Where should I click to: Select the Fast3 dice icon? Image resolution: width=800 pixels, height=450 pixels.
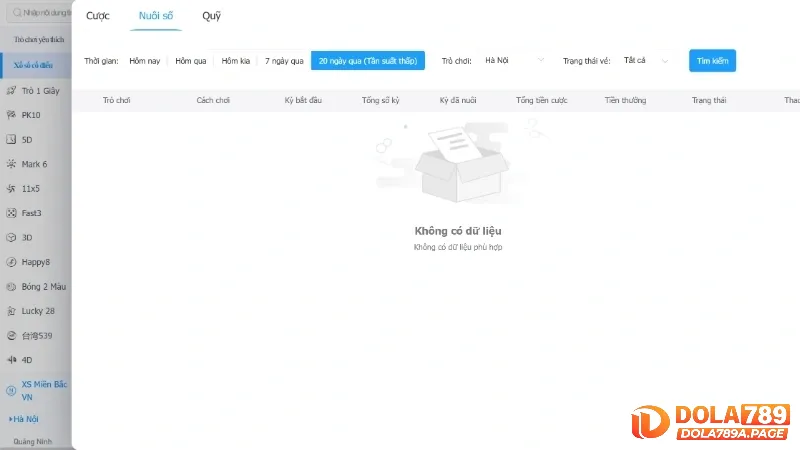[x=11, y=213]
